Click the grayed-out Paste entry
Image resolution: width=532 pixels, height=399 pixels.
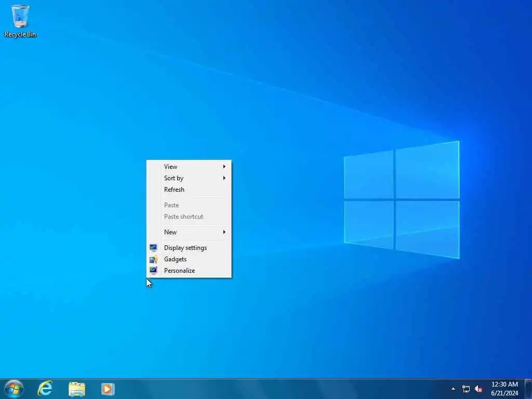(x=189, y=205)
